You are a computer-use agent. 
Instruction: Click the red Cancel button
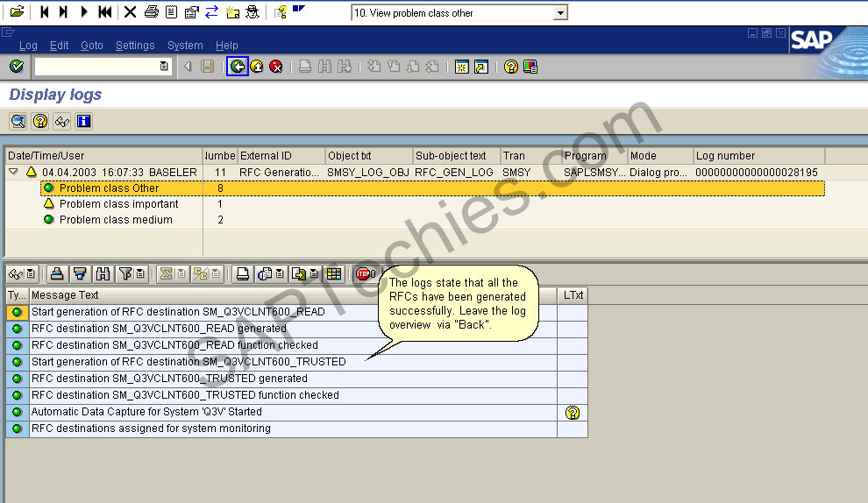[275, 67]
